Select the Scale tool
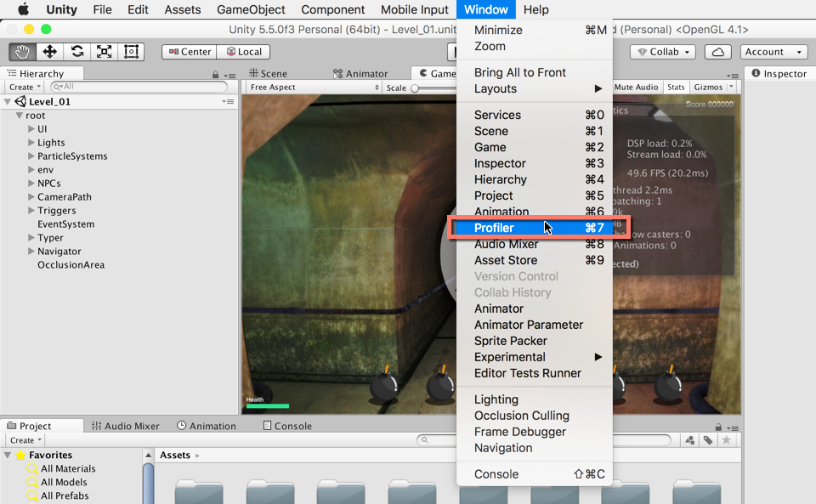816x504 pixels. [x=104, y=52]
